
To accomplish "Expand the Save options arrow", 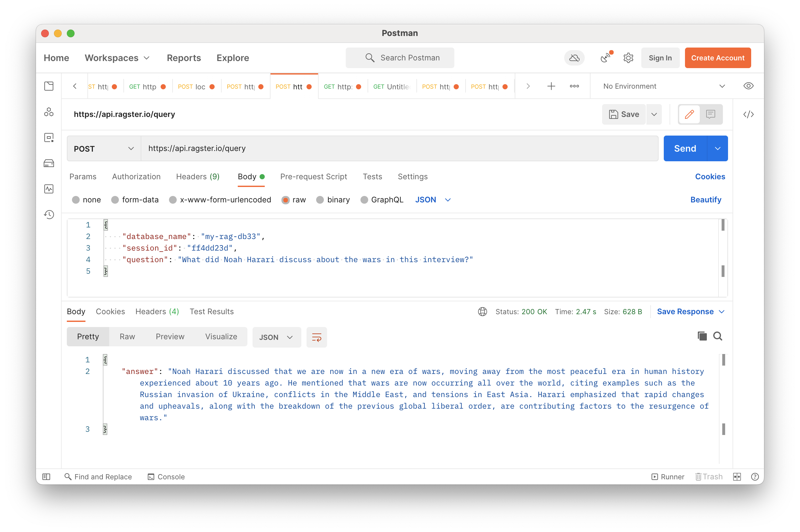I will pos(654,114).
